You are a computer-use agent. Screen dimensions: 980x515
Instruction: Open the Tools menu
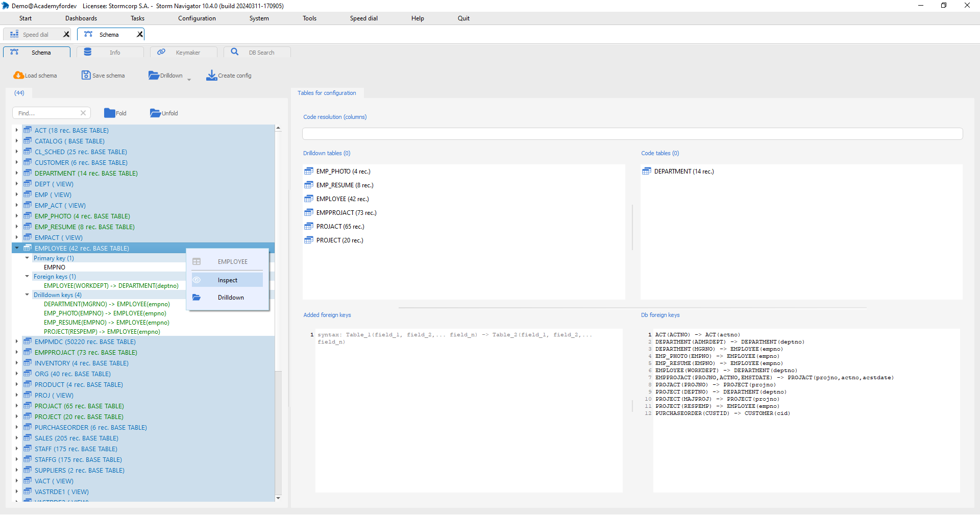(x=309, y=18)
